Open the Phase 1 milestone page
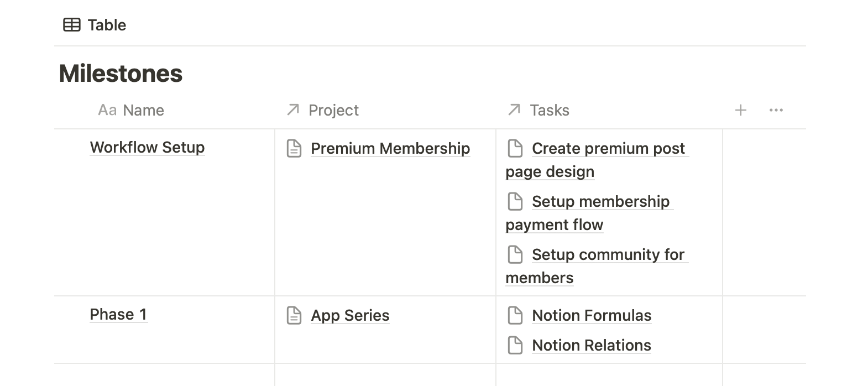Viewport: 868px width, 386px height. pyautogui.click(x=118, y=315)
